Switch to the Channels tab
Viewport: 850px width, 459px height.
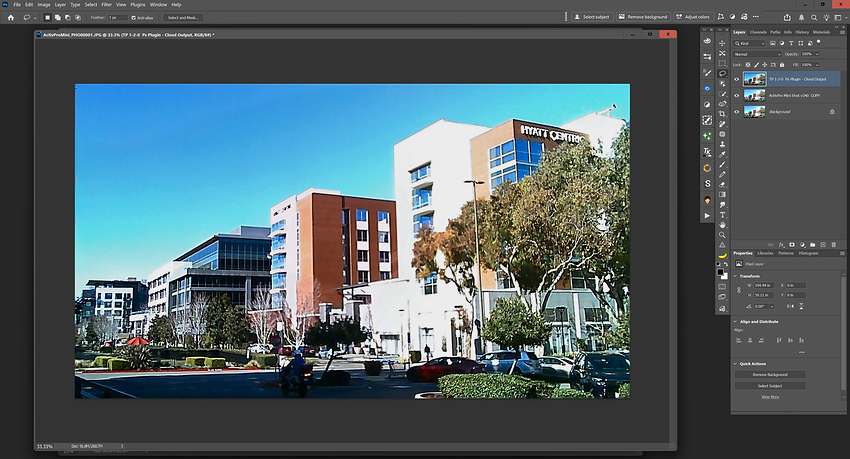(759, 33)
